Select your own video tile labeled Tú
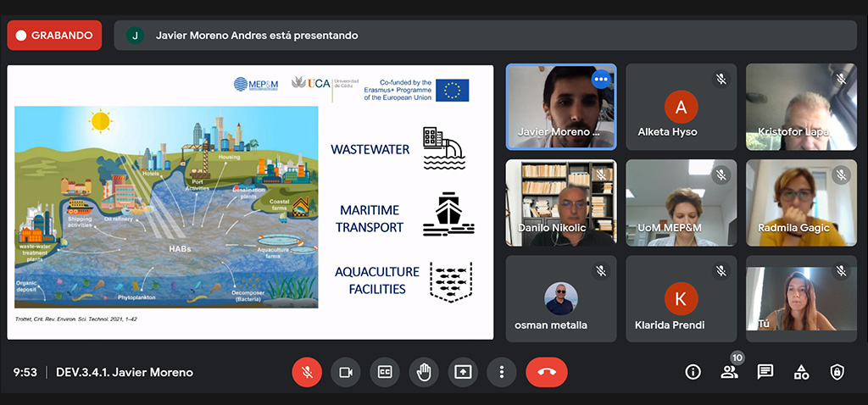This screenshot has width=868, height=405. coord(801,299)
